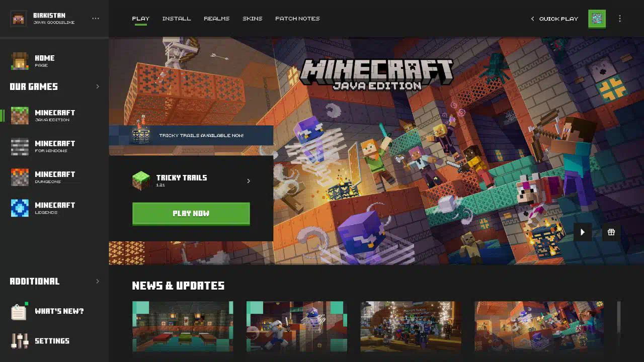644x362 pixels.
Task: Open Minecraft for Windows entry
Action: click(x=55, y=146)
